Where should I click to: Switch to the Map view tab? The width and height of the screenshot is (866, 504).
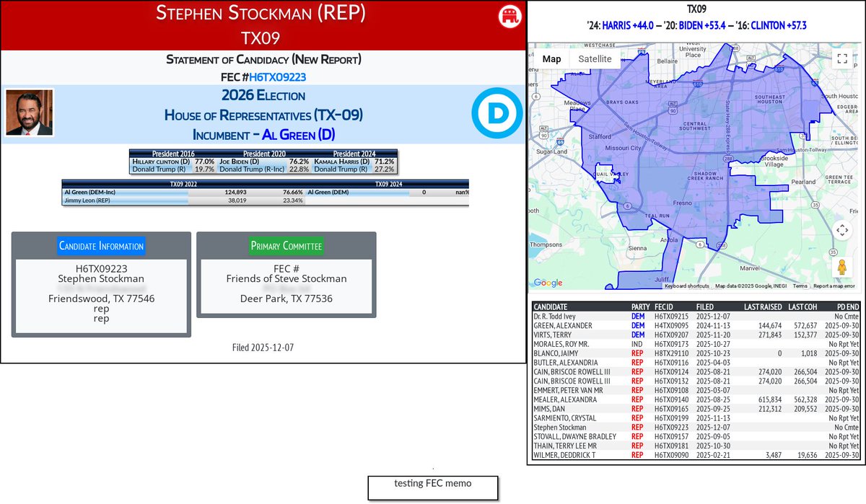point(551,59)
